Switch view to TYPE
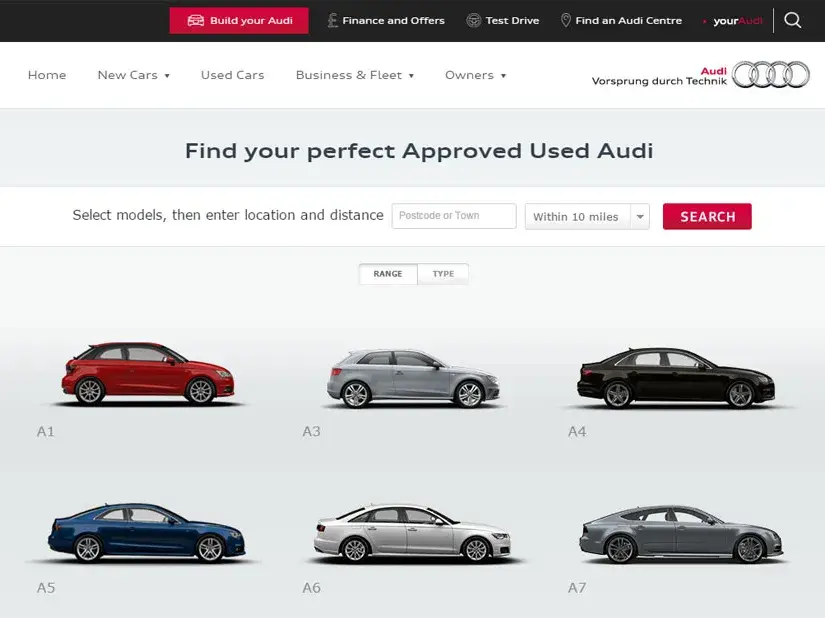 point(443,274)
